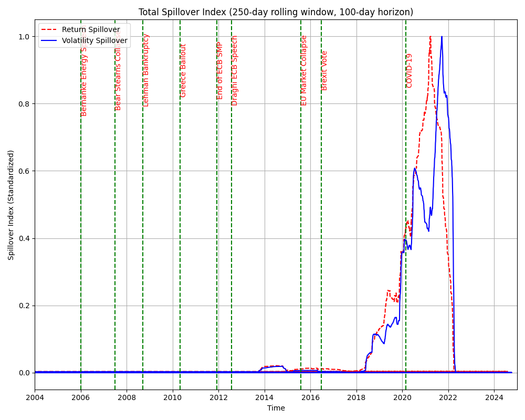Click the EU Market Collapse label
Screen dimensions: 525x420
click(304, 70)
